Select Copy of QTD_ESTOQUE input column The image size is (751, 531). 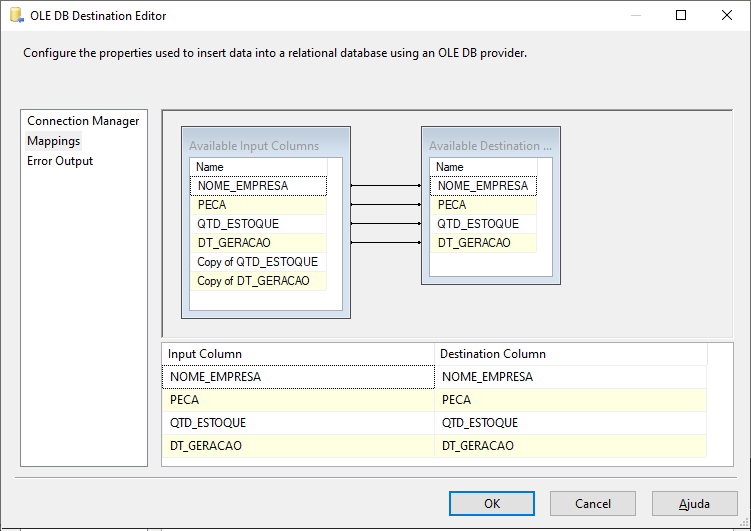pyautogui.click(x=259, y=262)
